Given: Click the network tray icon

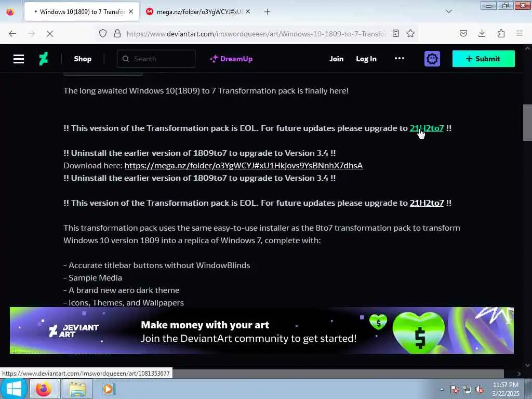Looking at the screenshot, I should click(x=467, y=389).
